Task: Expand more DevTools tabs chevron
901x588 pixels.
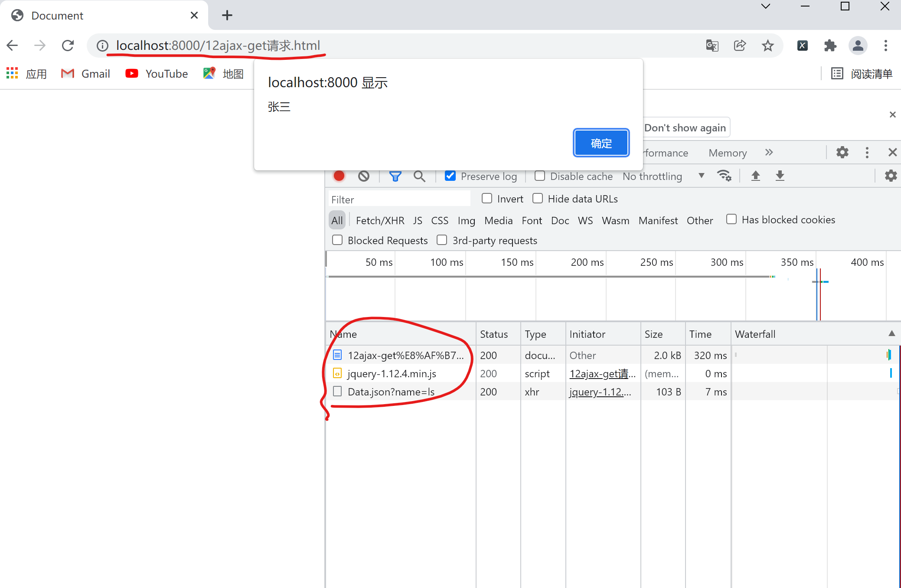Action: coord(769,152)
